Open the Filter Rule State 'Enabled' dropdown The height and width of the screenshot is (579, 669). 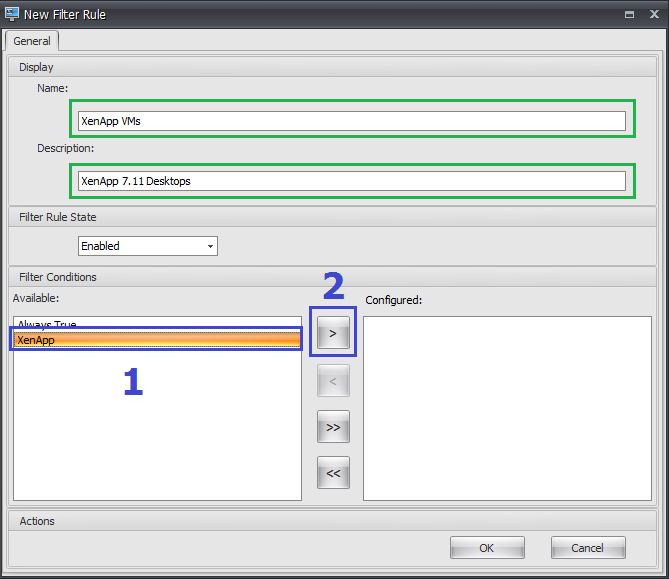[147, 246]
